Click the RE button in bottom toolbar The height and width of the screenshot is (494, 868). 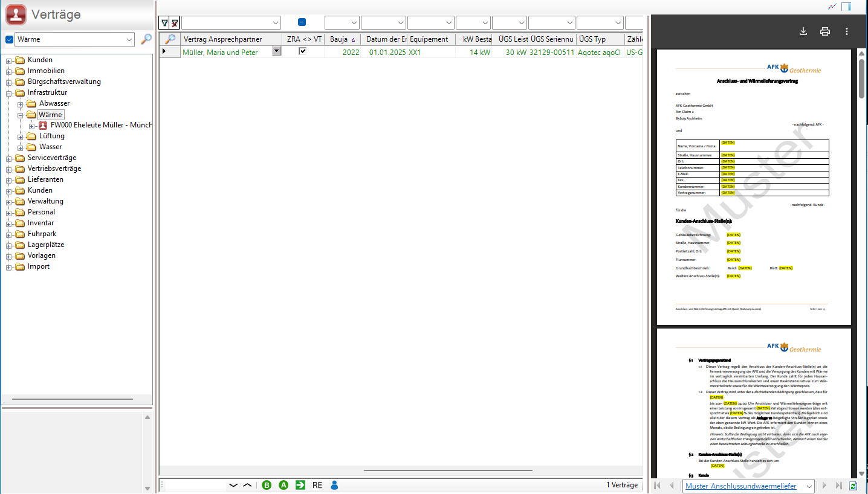point(317,485)
